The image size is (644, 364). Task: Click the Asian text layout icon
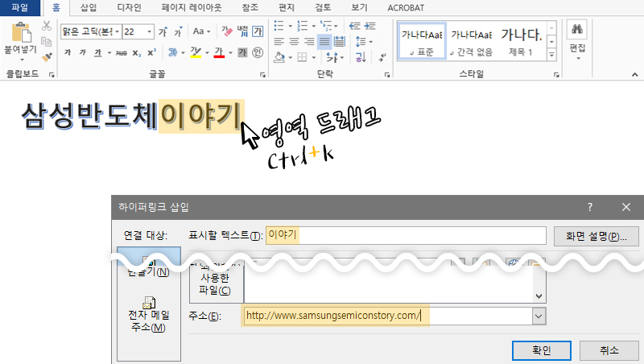click(x=332, y=57)
